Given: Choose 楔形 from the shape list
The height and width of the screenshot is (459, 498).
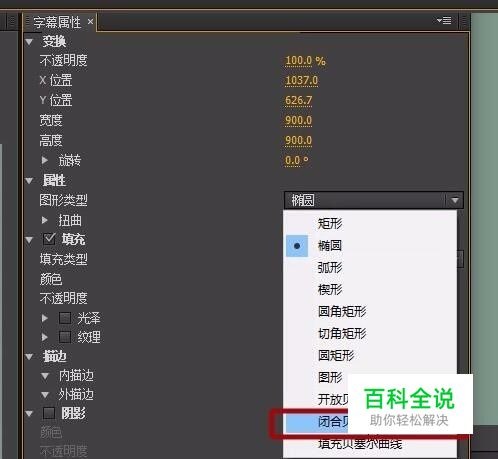Looking at the screenshot, I should 370,289.
